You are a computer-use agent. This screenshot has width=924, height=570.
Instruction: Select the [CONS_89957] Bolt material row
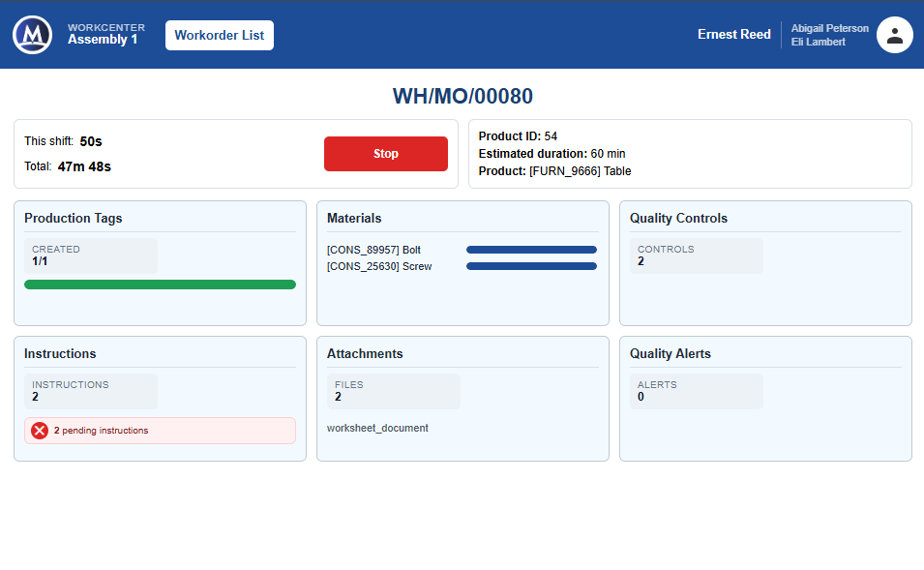[x=462, y=250]
